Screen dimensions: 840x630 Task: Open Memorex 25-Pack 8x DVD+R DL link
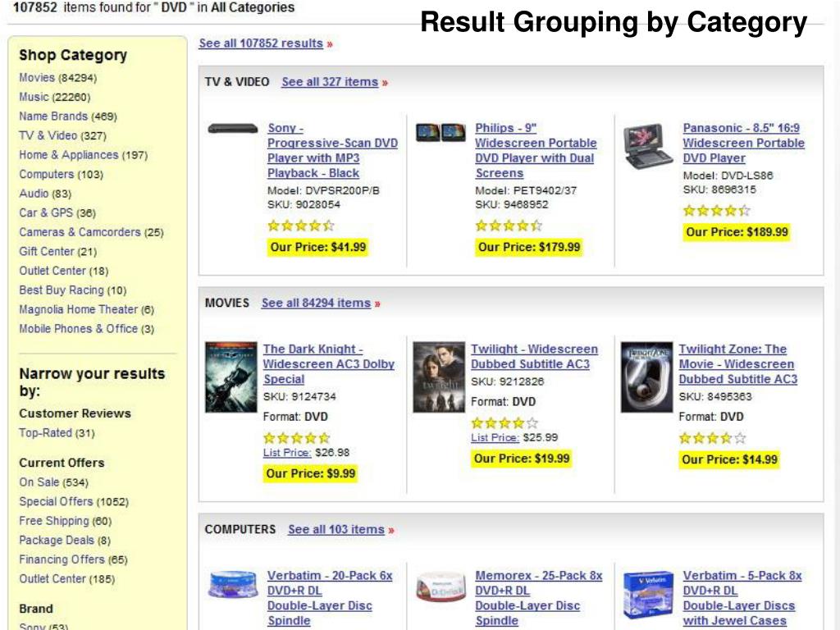click(x=538, y=598)
